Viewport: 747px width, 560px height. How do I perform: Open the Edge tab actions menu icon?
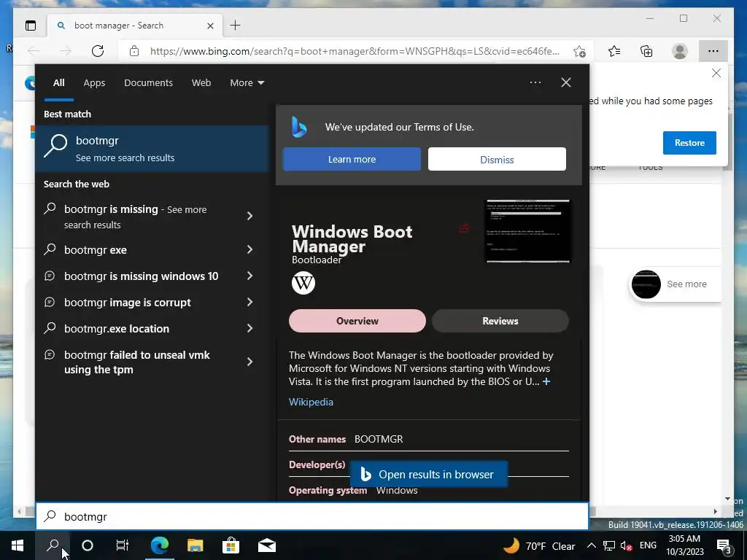tap(31, 26)
